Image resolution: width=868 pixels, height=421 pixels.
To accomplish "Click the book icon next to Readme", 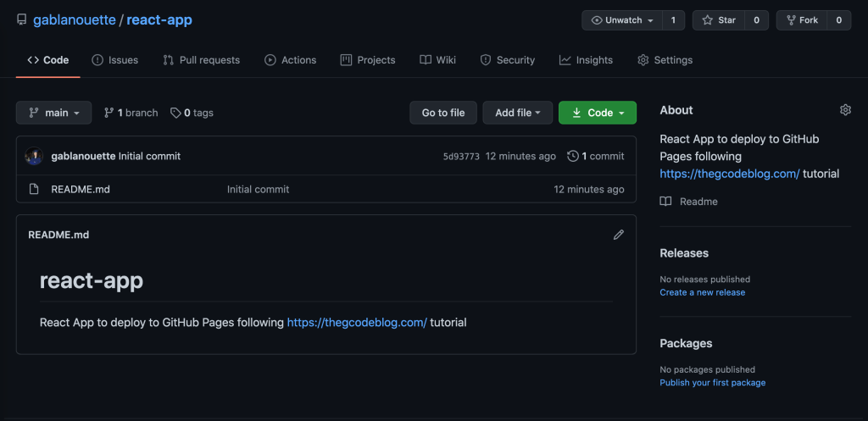I will point(666,202).
